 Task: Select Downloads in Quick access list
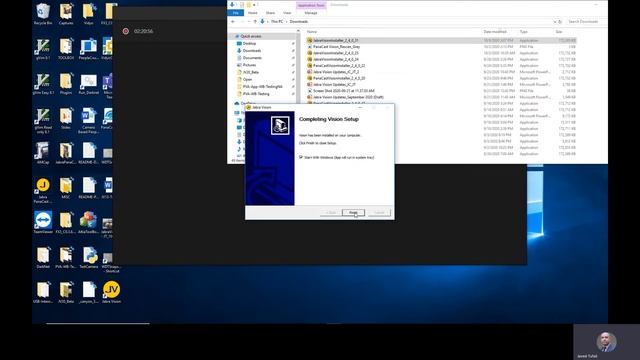click(x=252, y=51)
